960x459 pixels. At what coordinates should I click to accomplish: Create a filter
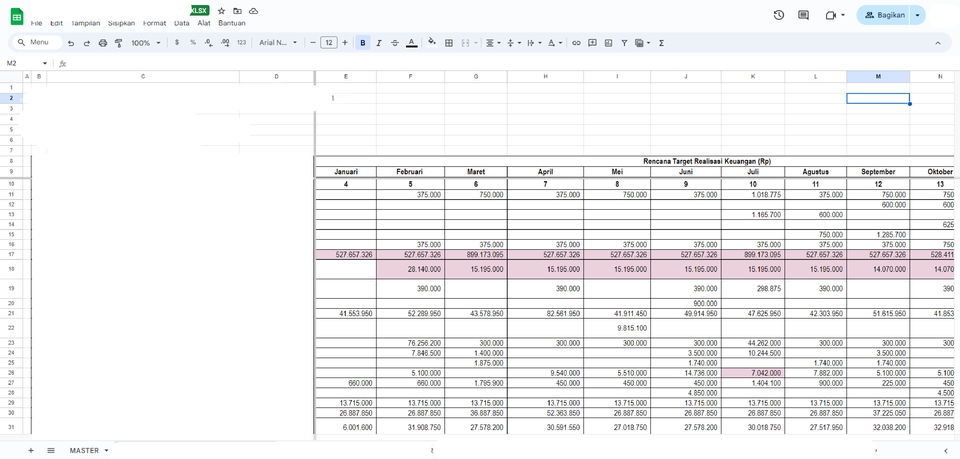624,43
